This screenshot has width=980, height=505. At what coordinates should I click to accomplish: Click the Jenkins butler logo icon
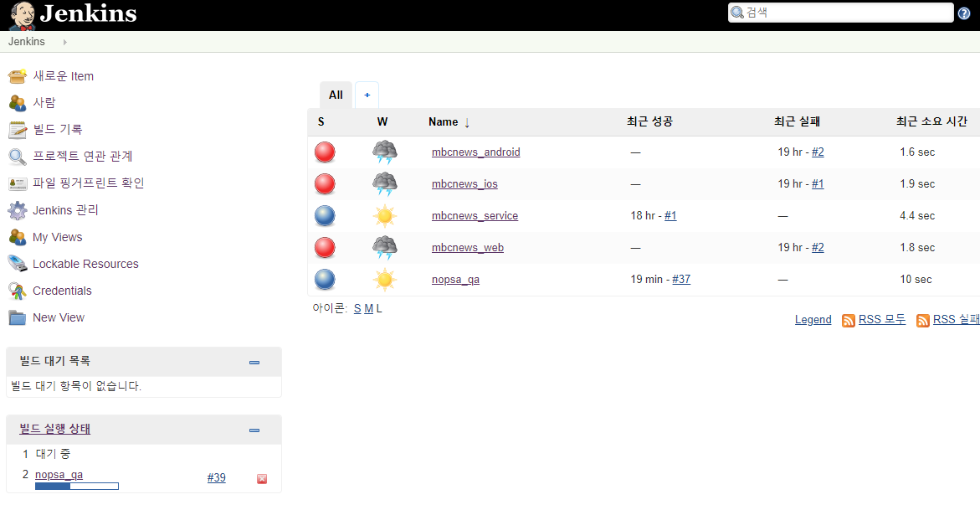[x=23, y=16]
